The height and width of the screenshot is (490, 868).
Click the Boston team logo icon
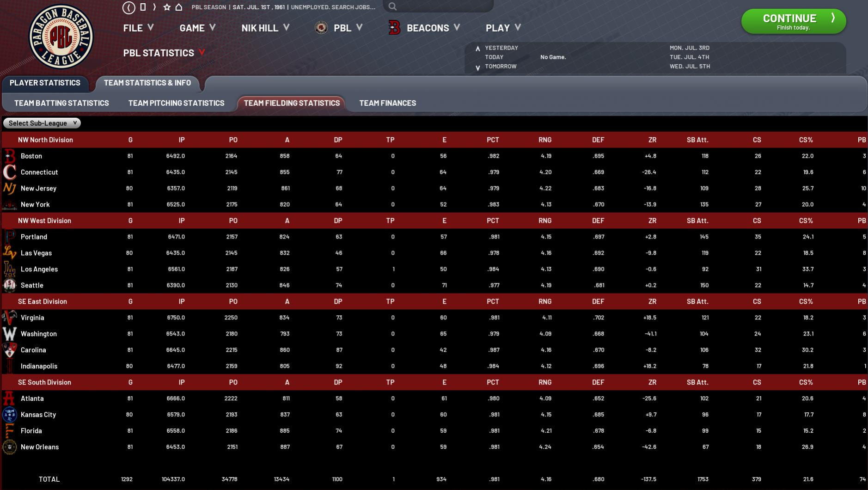coord(9,156)
